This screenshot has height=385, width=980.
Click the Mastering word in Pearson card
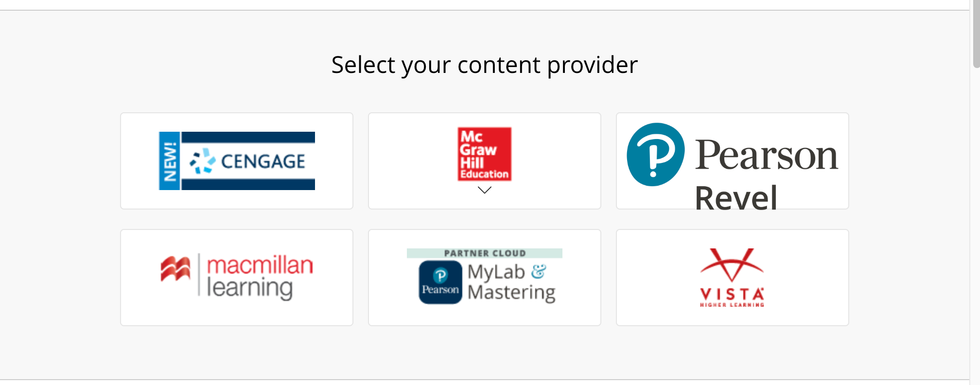coord(511,293)
